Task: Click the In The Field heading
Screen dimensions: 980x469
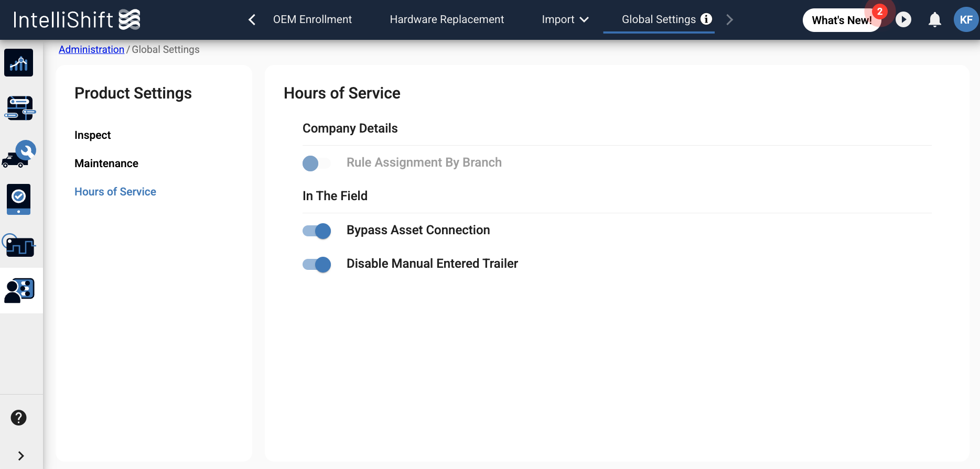Action: pos(335,196)
